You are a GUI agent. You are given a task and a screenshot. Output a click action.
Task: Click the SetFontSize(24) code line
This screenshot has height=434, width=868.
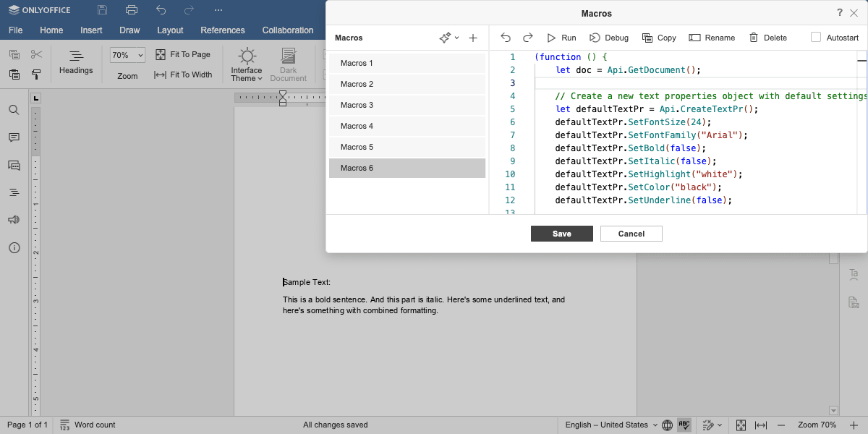click(x=633, y=122)
